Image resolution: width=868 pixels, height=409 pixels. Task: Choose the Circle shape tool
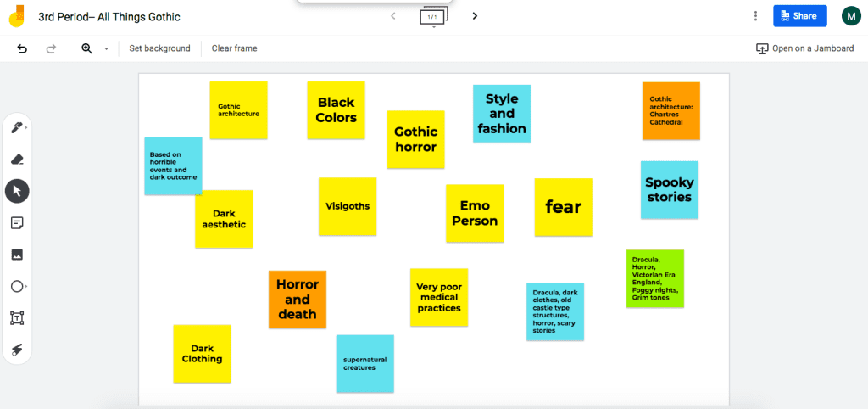coord(17,287)
